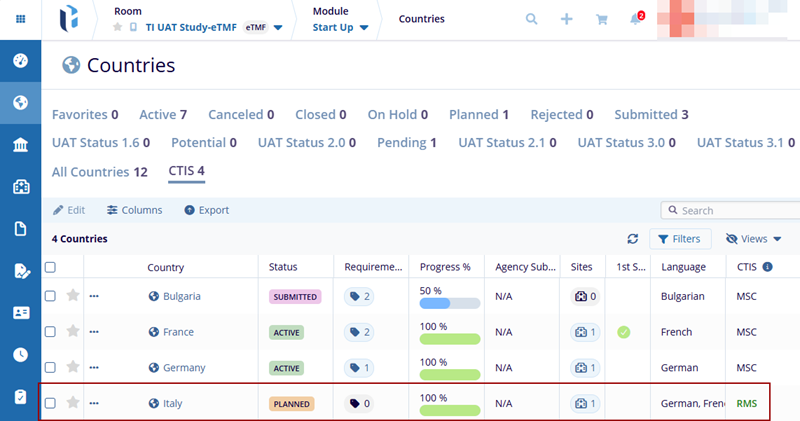Click the magnifier search icon in header
Image resolution: width=800 pixels, height=421 pixels.
pos(531,19)
